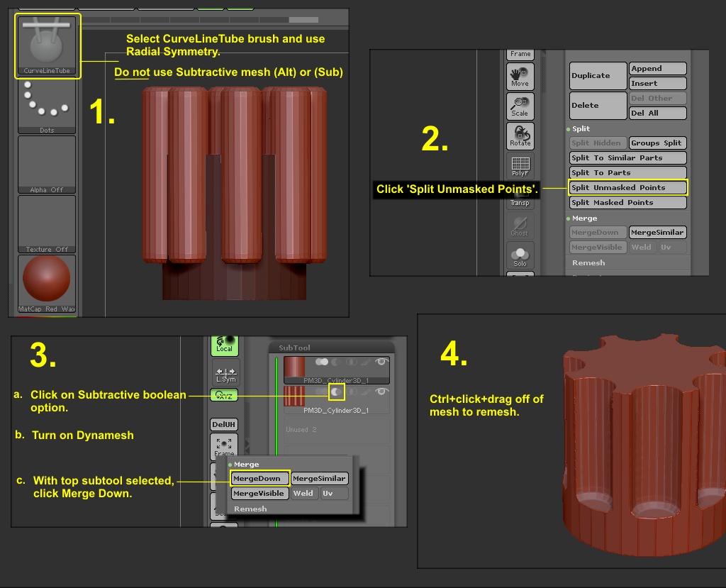Click the Split Hidden button

pyautogui.click(x=598, y=143)
